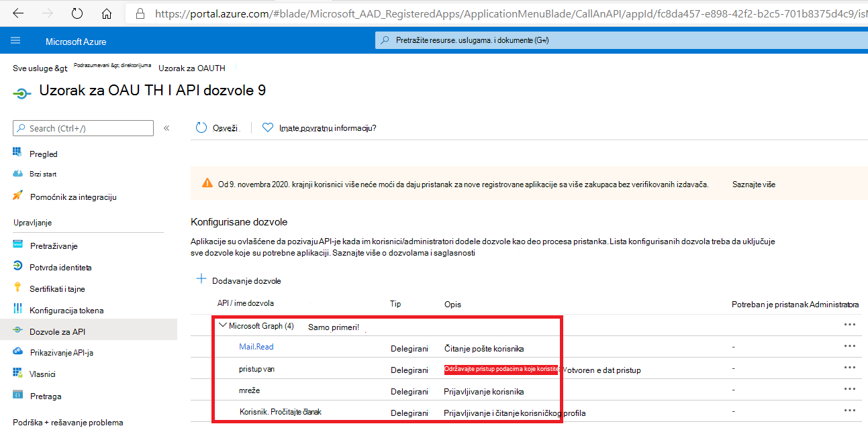
Task: Click the Azure search resources box
Action: click(x=621, y=40)
